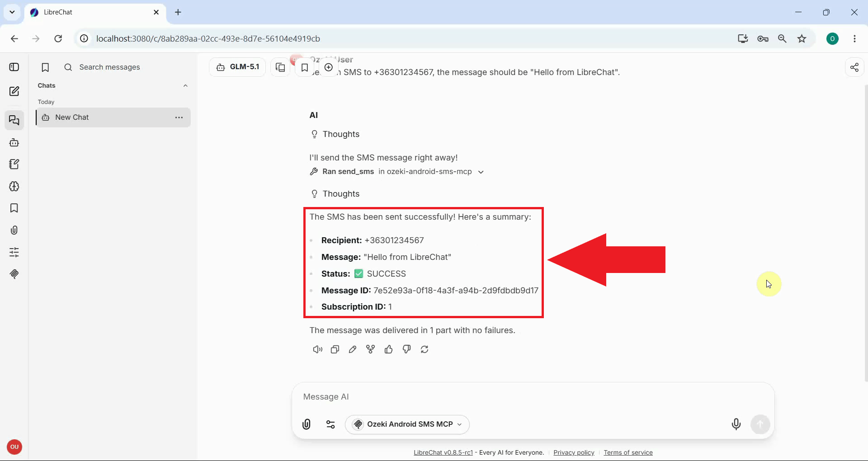The width and height of the screenshot is (868, 461).
Task: Click the Search messages field
Action: click(127, 67)
